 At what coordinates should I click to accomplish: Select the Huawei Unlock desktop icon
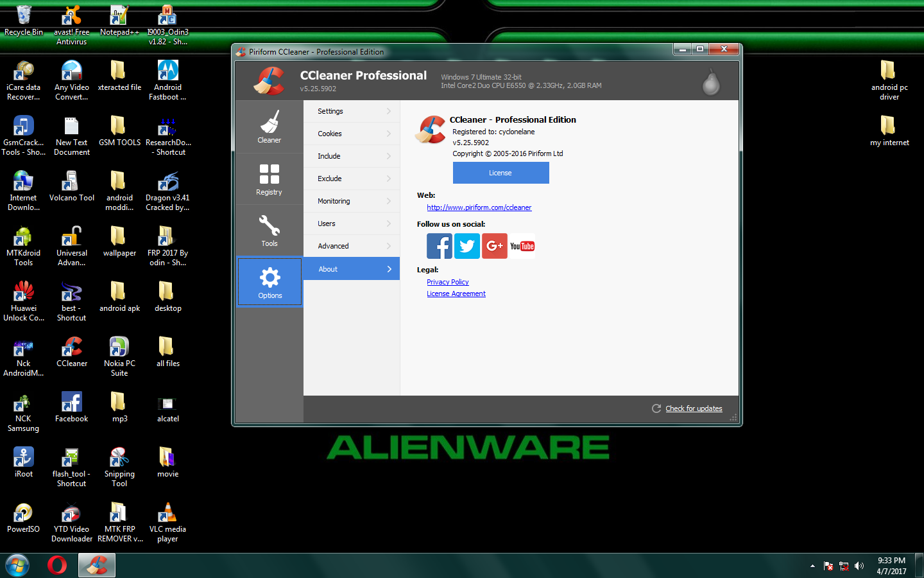click(x=24, y=301)
